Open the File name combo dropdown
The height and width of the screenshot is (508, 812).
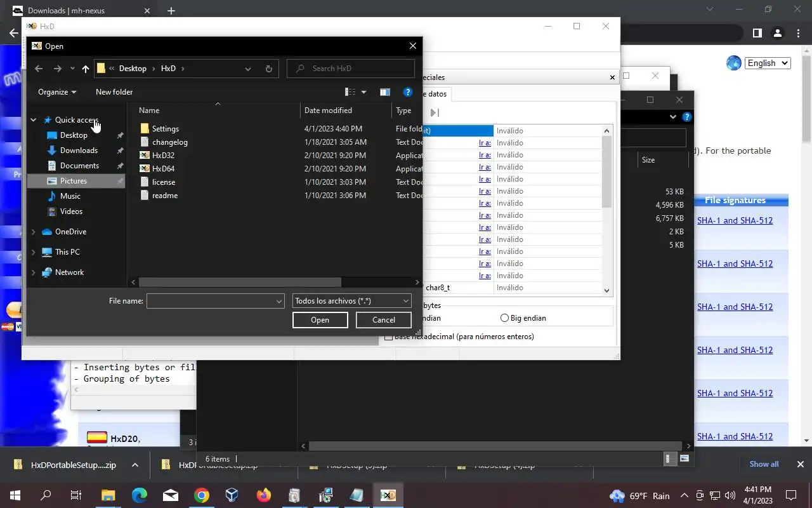279,301
